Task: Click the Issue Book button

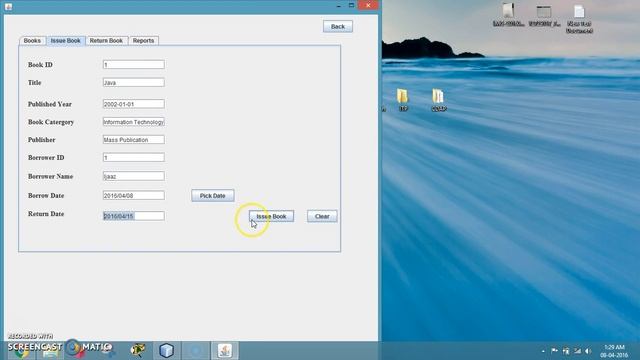Action: (x=271, y=216)
